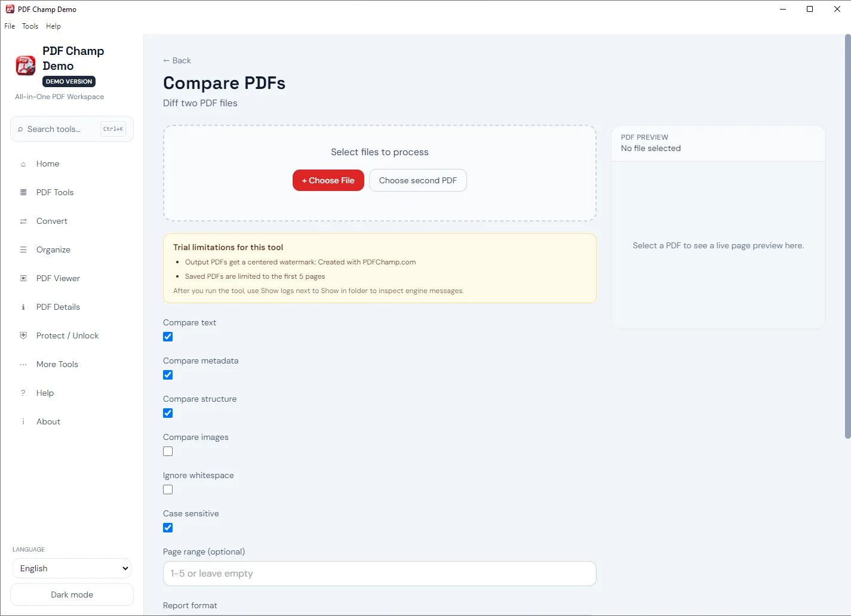Image resolution: width=851 pixels, height=616 pixels.
Task: Click the PDF Champ app logo icon
Action: (26, 66)
